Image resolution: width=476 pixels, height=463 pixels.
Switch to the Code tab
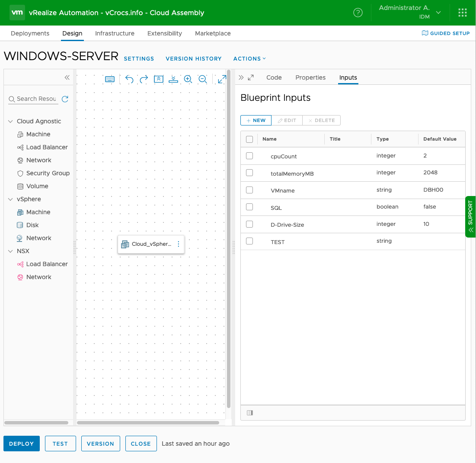[274, 77]
